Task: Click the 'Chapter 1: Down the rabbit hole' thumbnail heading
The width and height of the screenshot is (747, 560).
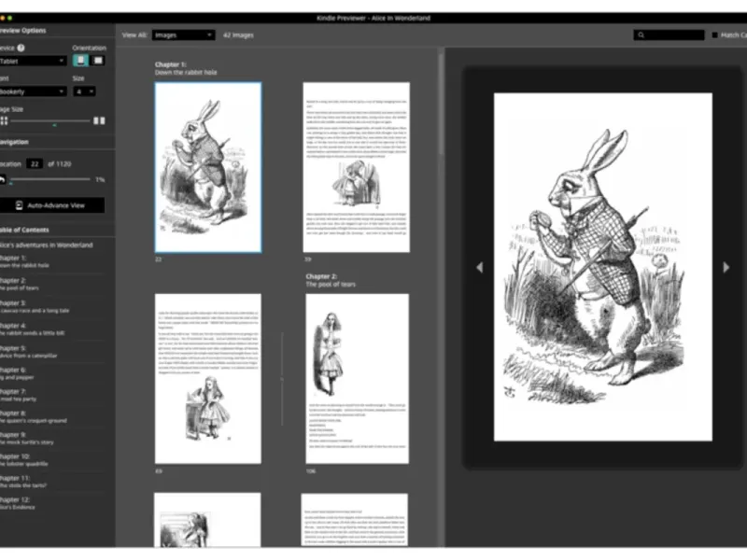Action: point(186,68)
